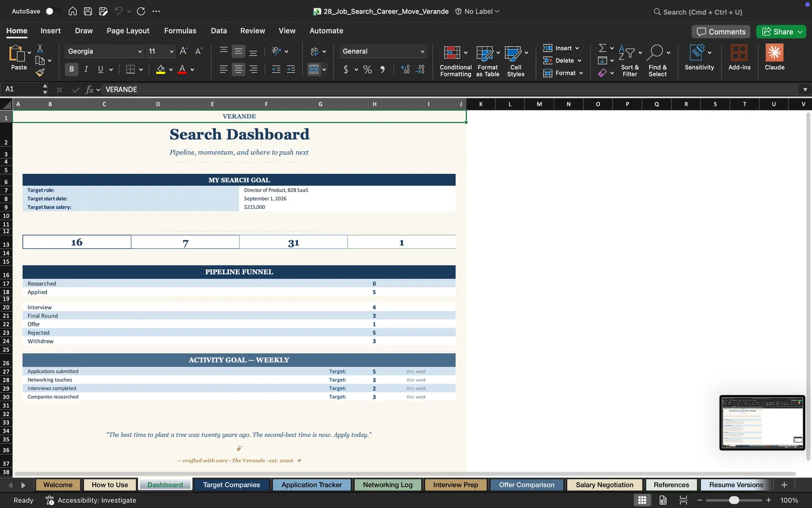The height and width of the screenshot is (508, 812).
Task: Open the Page Layout ribbon tab
Action: 128,30
